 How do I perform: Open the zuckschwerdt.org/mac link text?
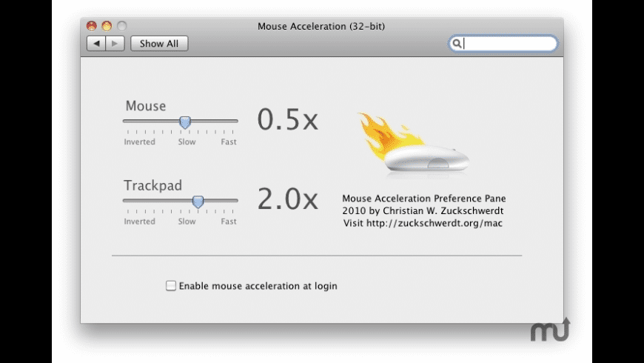434,223
